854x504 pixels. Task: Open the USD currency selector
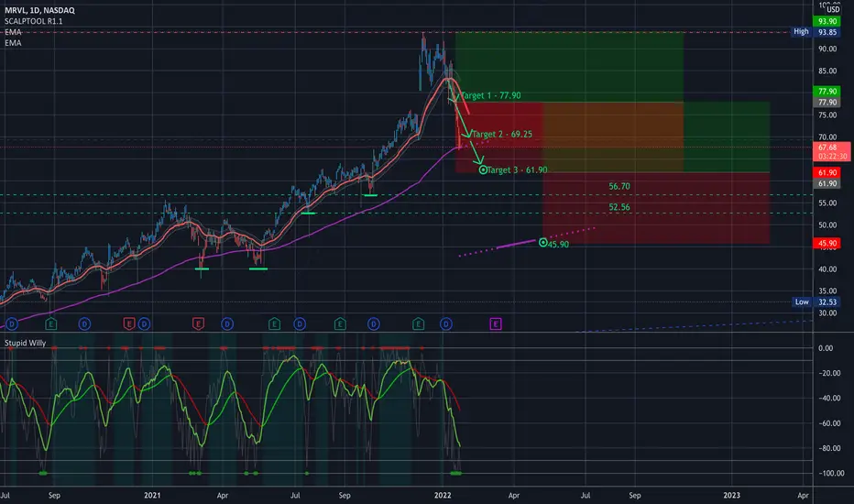point(833,9)
